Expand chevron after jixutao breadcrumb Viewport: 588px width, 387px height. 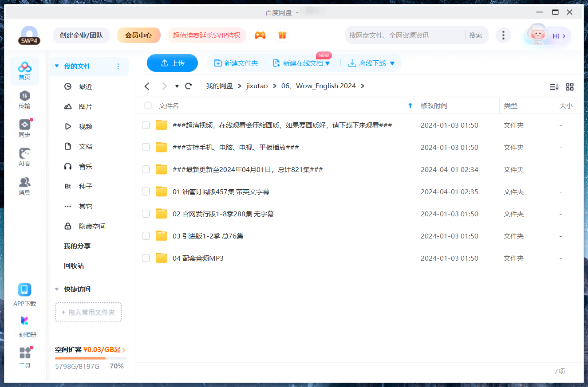275,86
